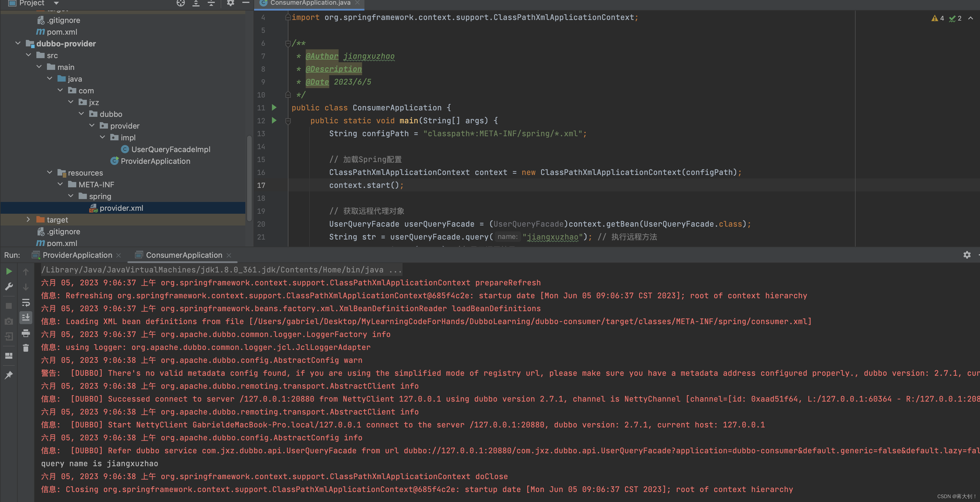Image resolution: width=980 pixels, height=502 pixels.
Task: Dump threads using camera icon
Action: coord(9,321)
